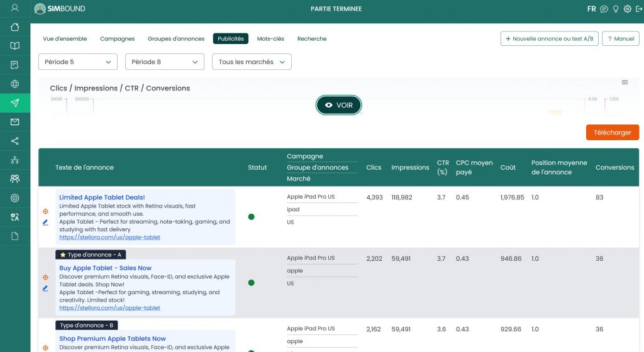Viewport: 644px width, 352px height.
Task: Show the chart with VOIR eye button
Action: click(x=339, y=105)
